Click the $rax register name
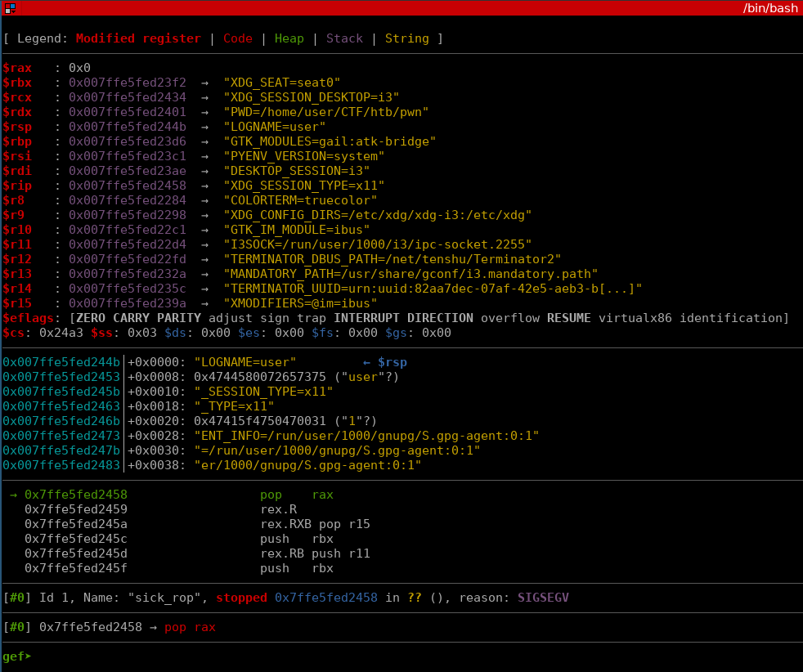Viewport: 803px width, 672px height. click(17, 68)
